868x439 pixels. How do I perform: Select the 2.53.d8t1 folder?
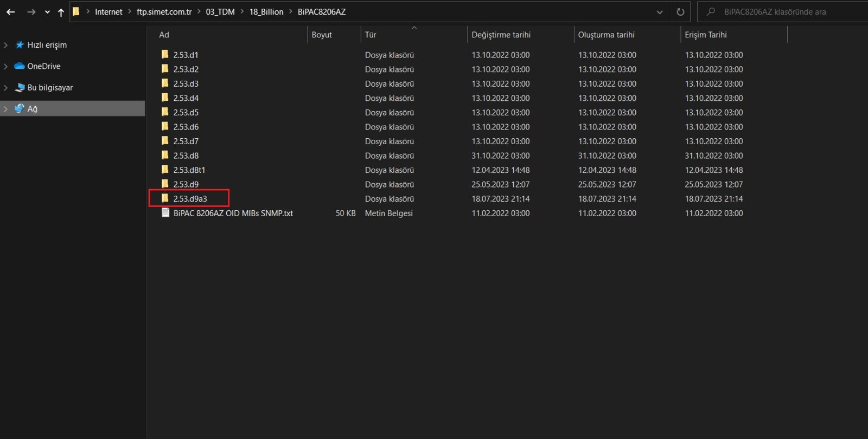tap(189, 170)
